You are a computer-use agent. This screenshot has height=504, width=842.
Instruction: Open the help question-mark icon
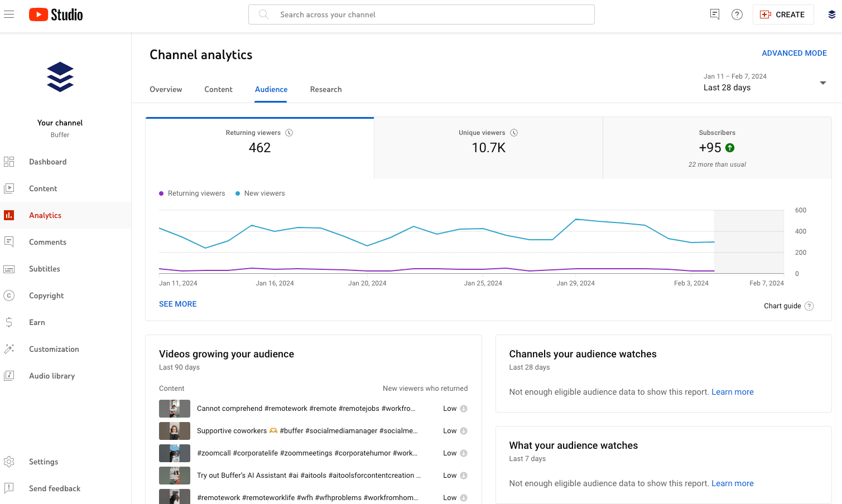(737, 14)
